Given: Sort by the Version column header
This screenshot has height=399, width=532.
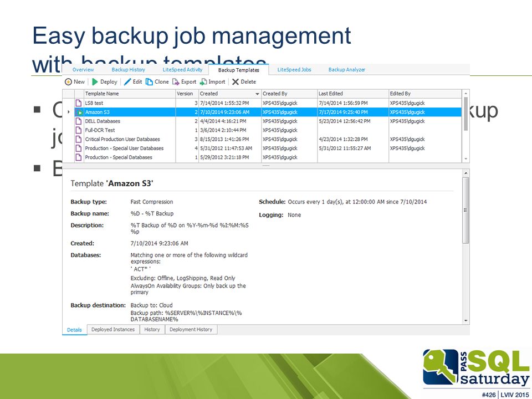Looking at the screenshot, I should click(x=187, y=94).
